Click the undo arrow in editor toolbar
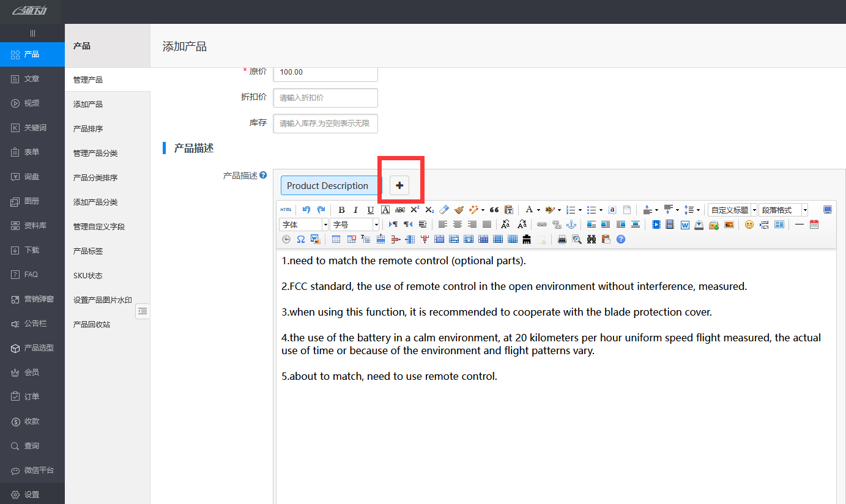Viewport: 846px width, 504px height. coord(306,210)
